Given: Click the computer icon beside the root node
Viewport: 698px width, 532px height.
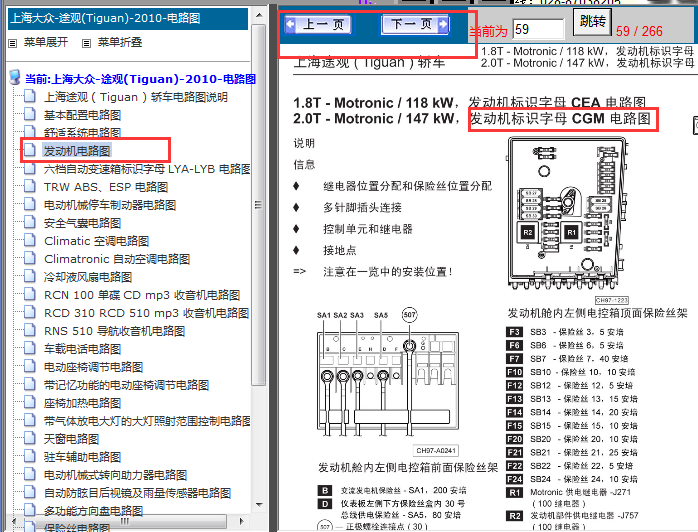Looking at the screenshot, I should coord(15,77).
